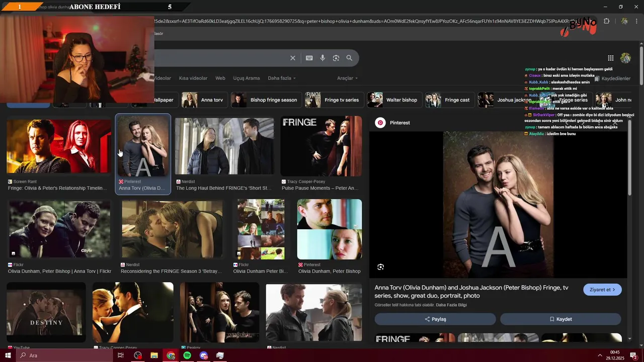Switch to the Uçuş Arama tab

click(247, 78)
